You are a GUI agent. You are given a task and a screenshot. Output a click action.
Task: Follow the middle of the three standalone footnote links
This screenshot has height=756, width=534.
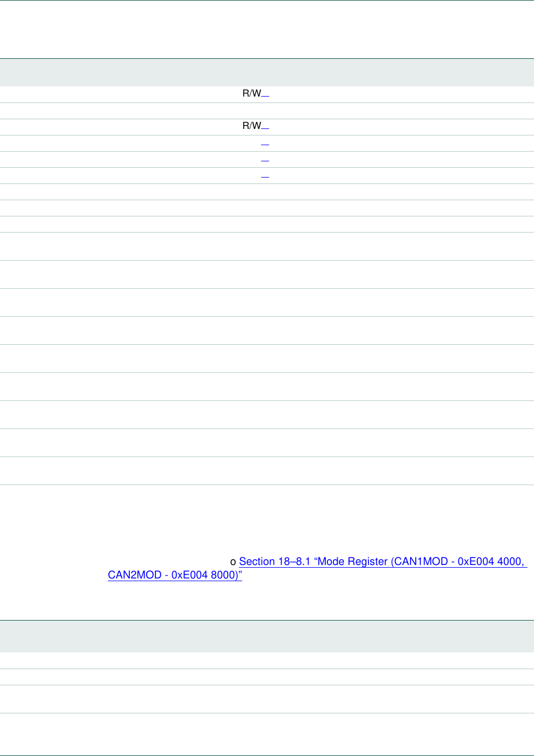265,160
